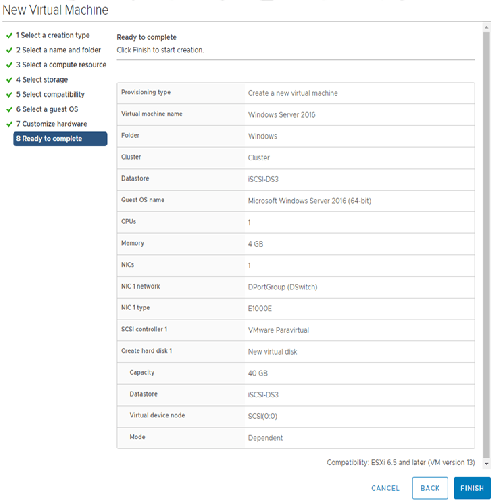Image resolution: width=491 pixels, height=501 pixels.
Task: Select step 8 Ready to complete
Action: click(x=60, y=139)
